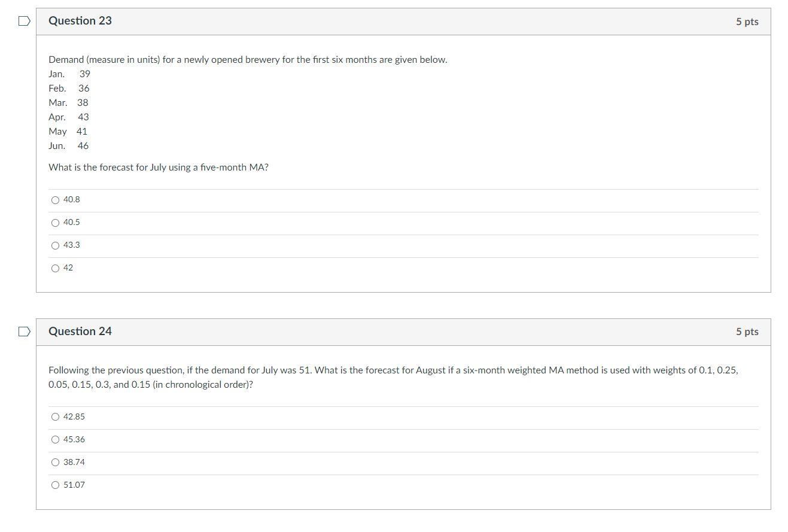
Task: Click the Jan. 39 demand entry
Action: coord(69,74)
